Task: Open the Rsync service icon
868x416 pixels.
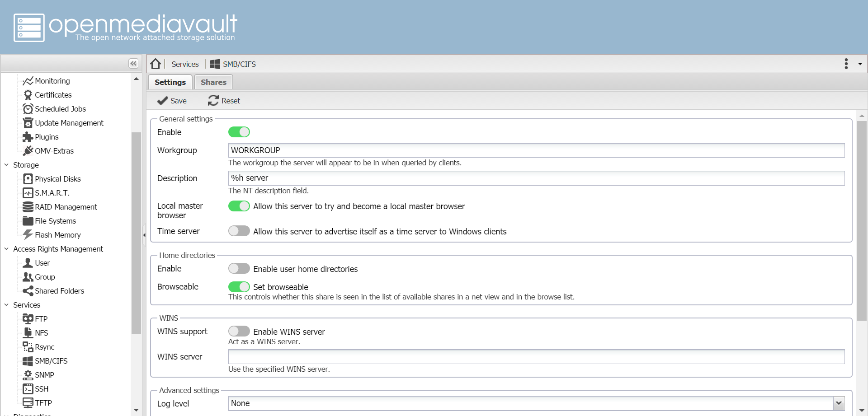Action: pyautogui.click(x=28, y=347)
